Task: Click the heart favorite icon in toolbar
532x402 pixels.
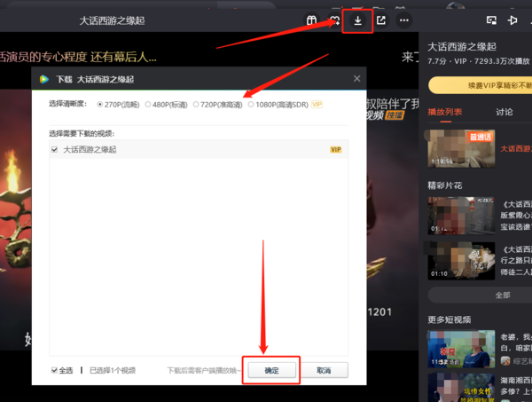Action: pyautogui.click(x=334, y=20)
